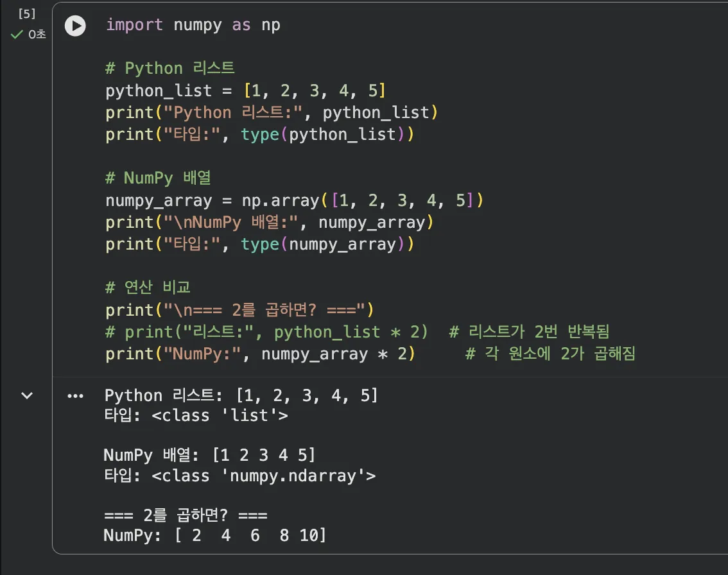Viewport: 728px width, 575px height.
Task: Click the '각 원소에 2가 곱해짐' comment
Action: [550, 354]
